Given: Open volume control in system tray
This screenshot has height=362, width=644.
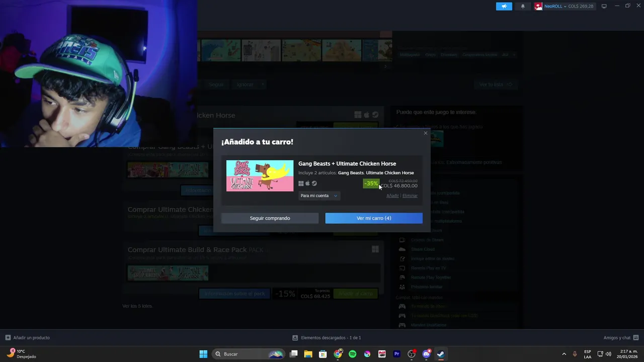Looking at the screenshot, I should (608, 354).
